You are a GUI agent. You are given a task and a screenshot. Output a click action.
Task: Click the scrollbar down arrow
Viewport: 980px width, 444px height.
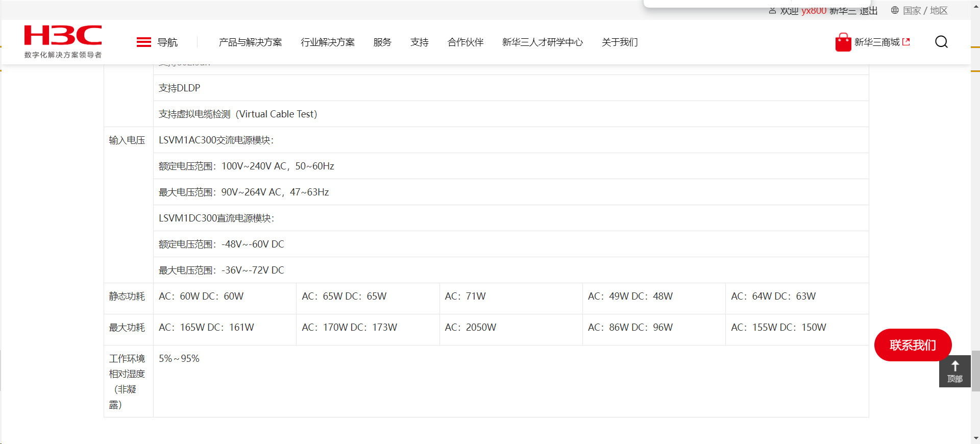(x=975, y=438)
